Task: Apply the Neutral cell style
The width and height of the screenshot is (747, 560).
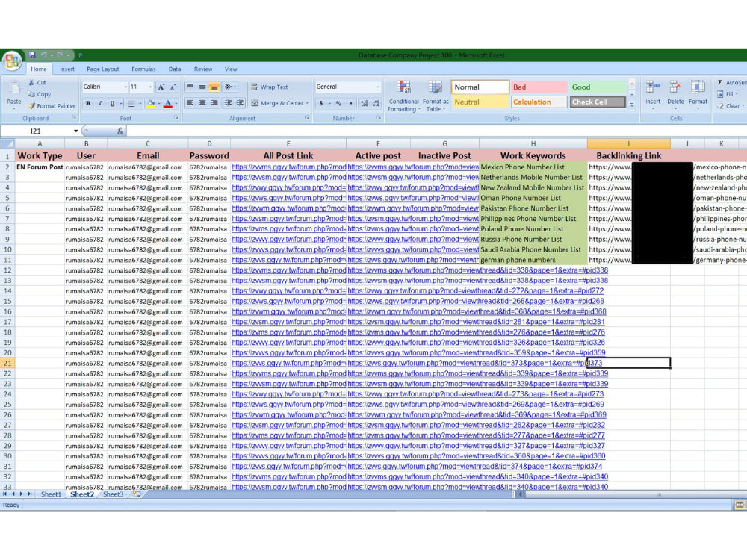Action: pos(480,102)
